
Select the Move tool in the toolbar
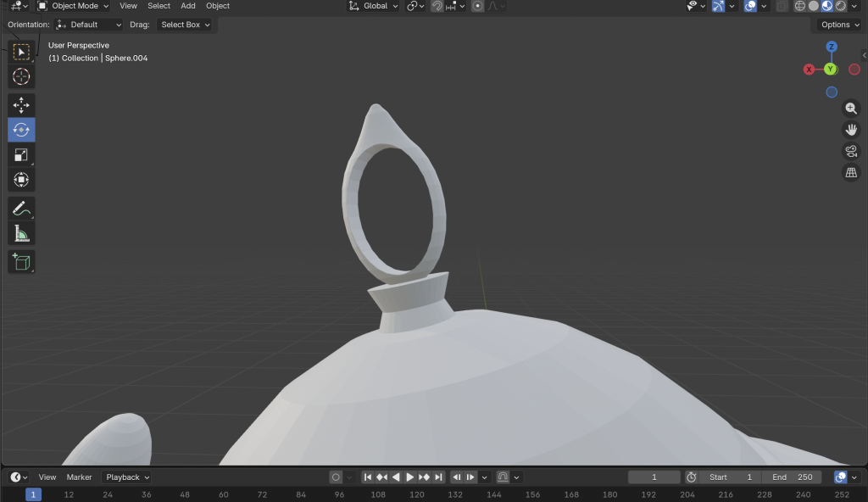pos(21,105)
